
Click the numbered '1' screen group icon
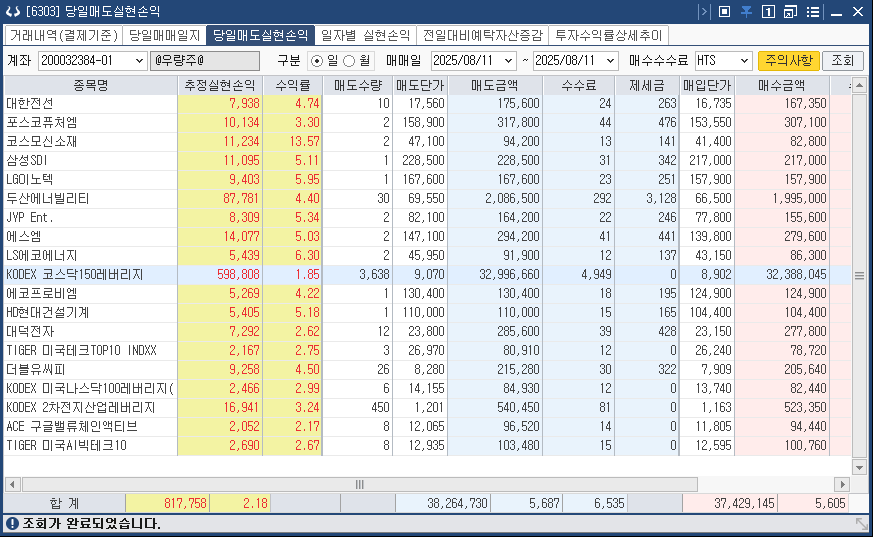click(x=768, y=12)
